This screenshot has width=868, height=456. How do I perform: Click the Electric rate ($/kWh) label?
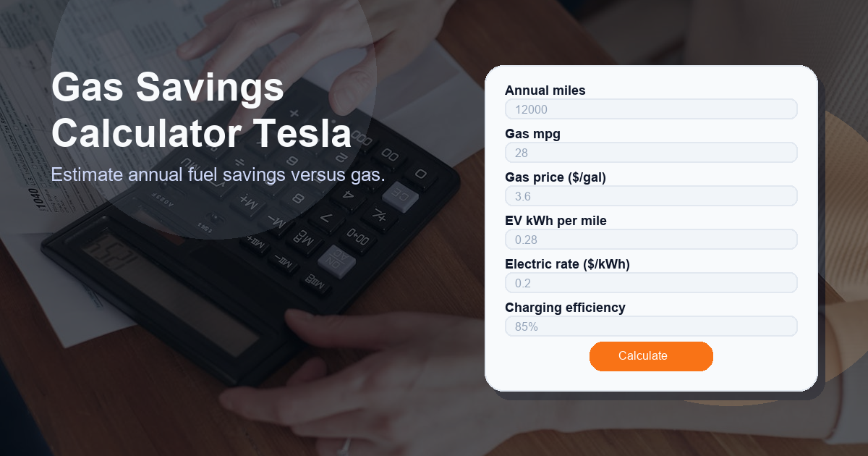coord(567,264)
